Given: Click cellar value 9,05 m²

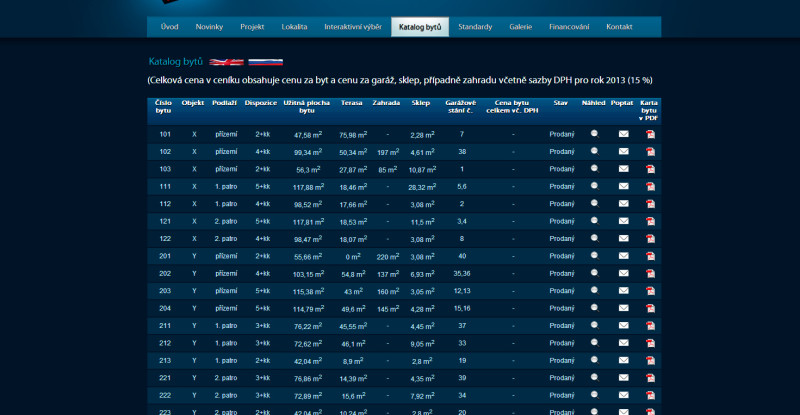Looking at the screenshot, I should coord(422,344).
